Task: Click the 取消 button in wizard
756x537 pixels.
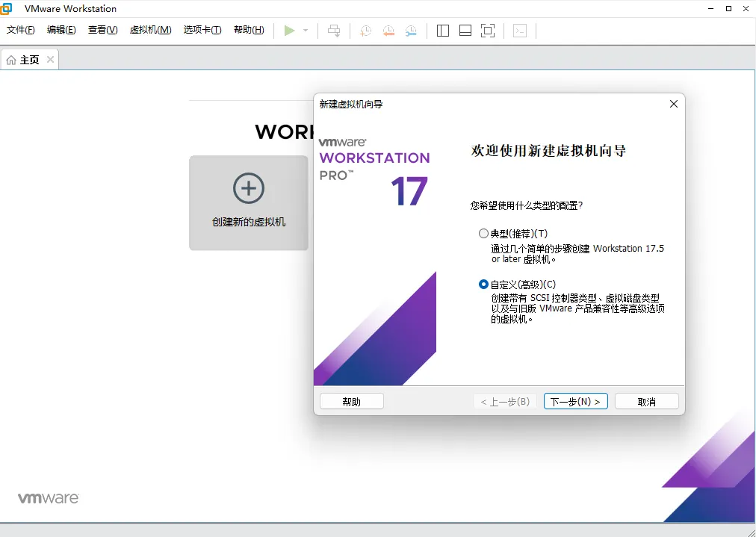Action: (x=646, y=402)
